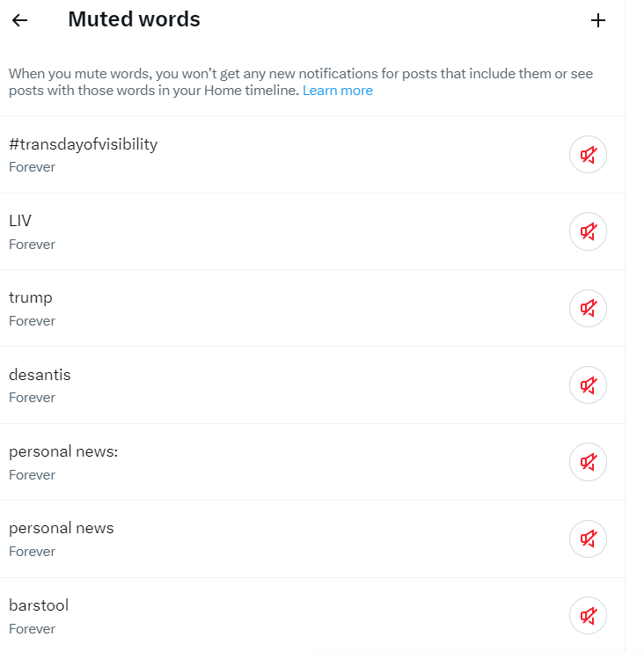Click the Muted words page heading
Screen dimensions: 644x652
134,19
